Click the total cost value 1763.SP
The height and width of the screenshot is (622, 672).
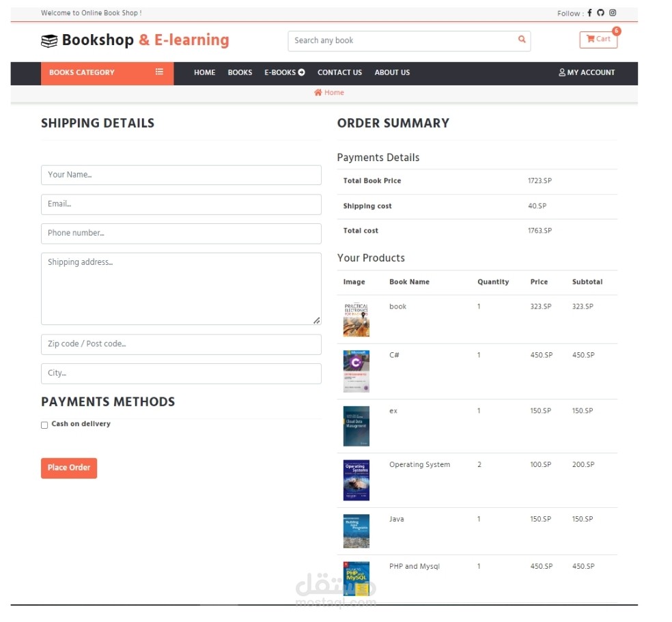point(540,231)
